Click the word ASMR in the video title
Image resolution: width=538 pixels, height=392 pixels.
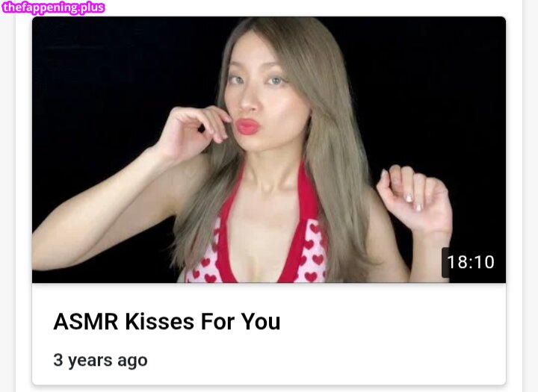(x=86, y=322)
